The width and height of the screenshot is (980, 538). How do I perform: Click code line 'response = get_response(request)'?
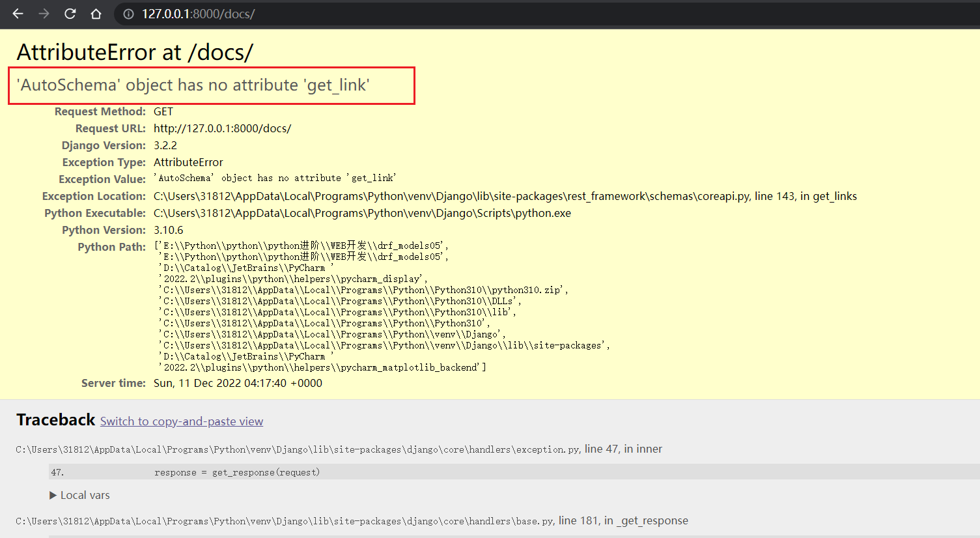[237, 472]
